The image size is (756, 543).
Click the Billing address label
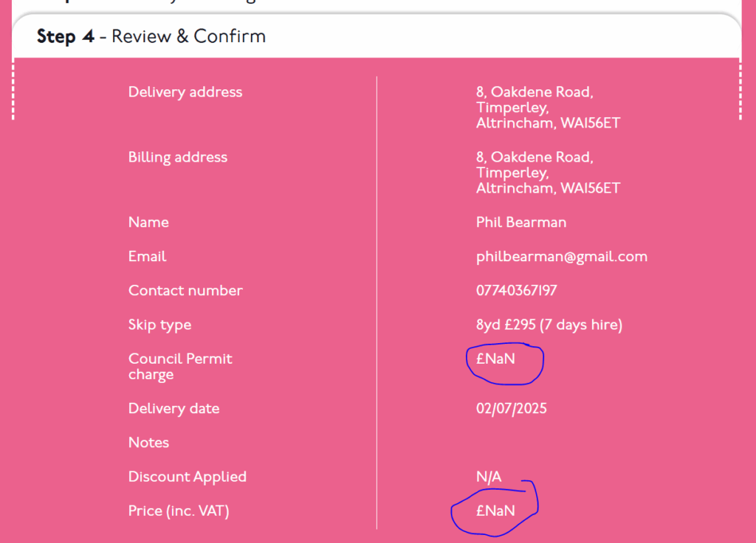click(x=178, y=157)
